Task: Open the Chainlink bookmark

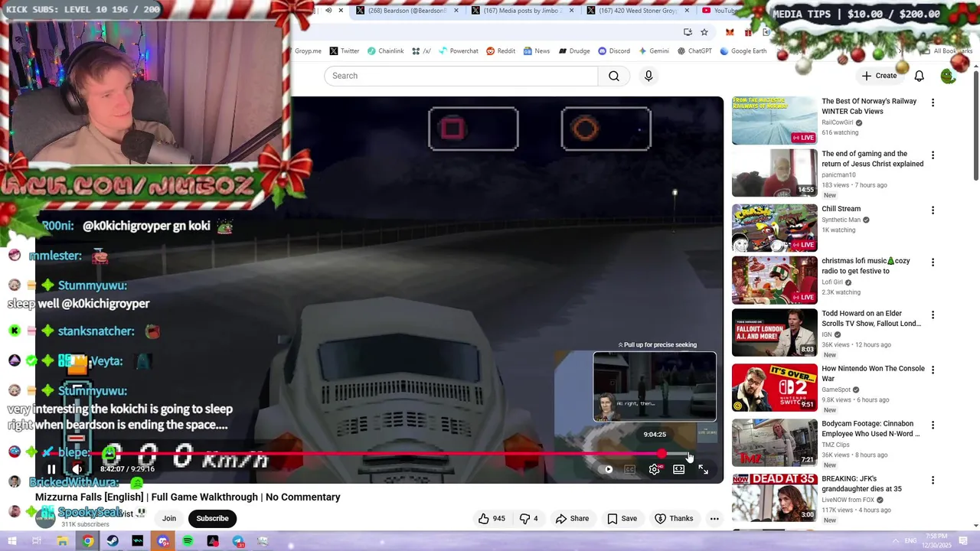Action: point(385,51)
